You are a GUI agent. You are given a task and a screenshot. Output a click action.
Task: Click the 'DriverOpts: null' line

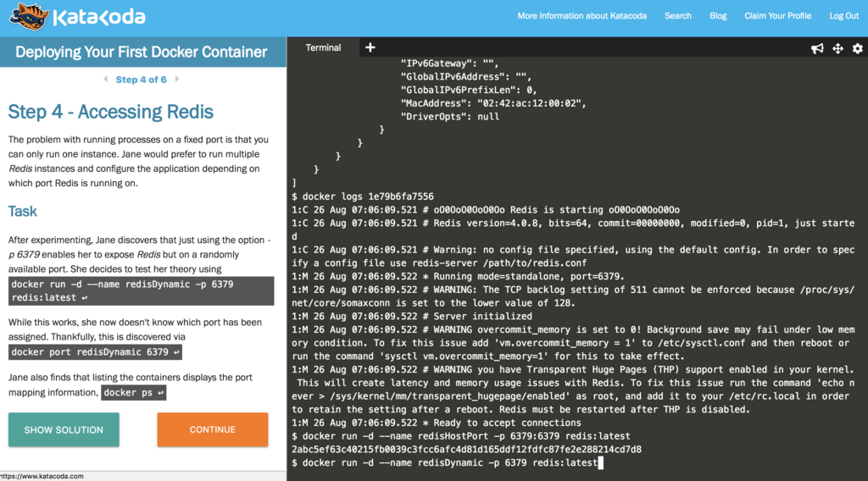(x=450, y=117)
